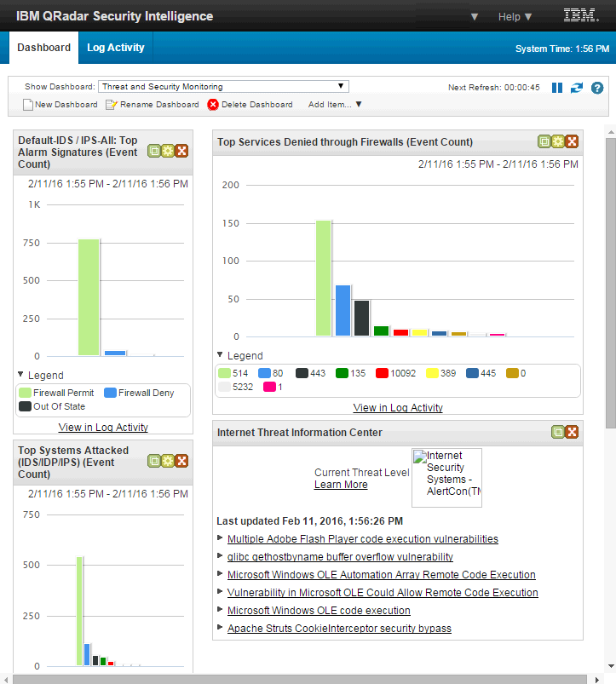Open the dashboard help icon

coord(597,88)
